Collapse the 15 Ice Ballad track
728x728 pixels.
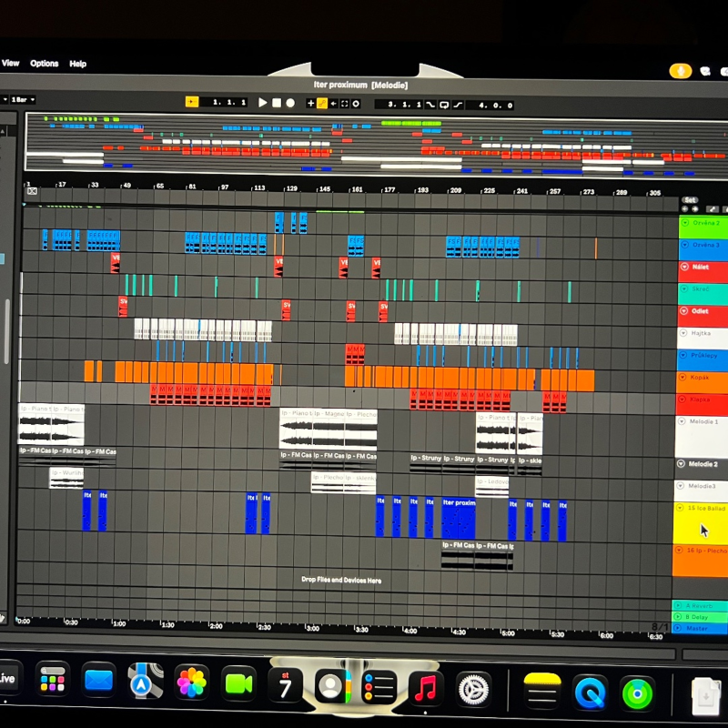tap(680, 508)
